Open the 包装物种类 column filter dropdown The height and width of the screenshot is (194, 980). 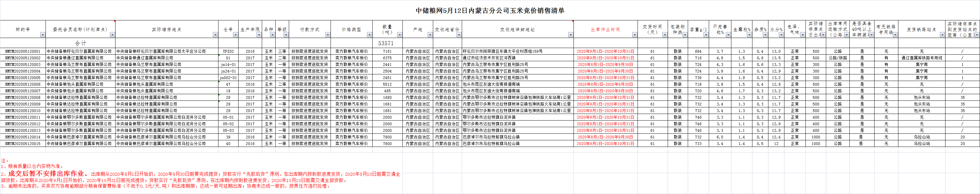pos(685,35)
